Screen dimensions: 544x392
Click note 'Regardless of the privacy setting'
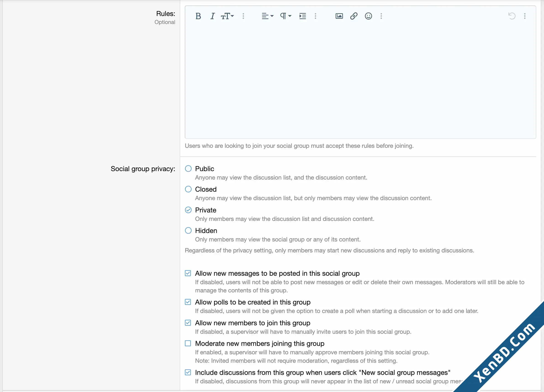click(x=329, y=250)
